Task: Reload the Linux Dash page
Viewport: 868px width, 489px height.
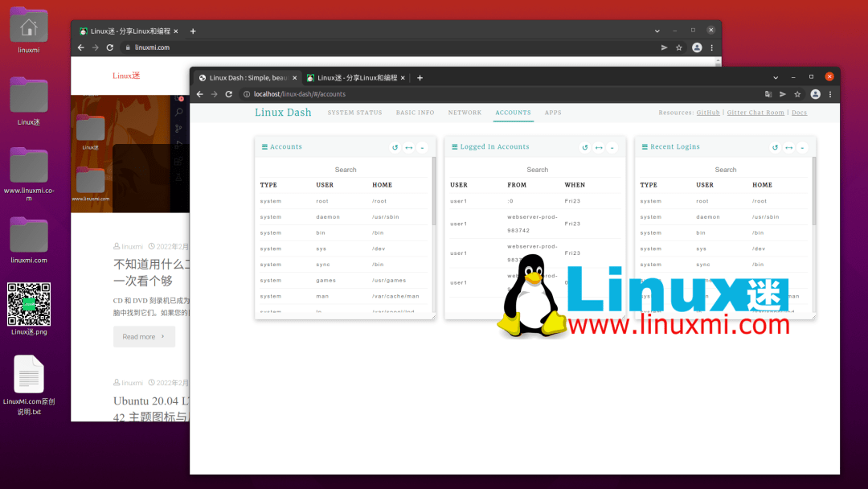Action: pos(229,93)
